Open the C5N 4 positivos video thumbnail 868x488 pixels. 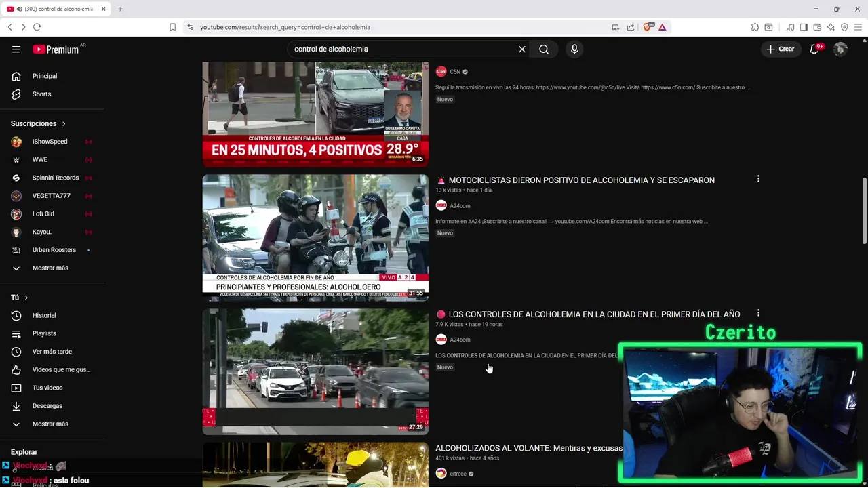pyautogui.click(x=315, y=114)
